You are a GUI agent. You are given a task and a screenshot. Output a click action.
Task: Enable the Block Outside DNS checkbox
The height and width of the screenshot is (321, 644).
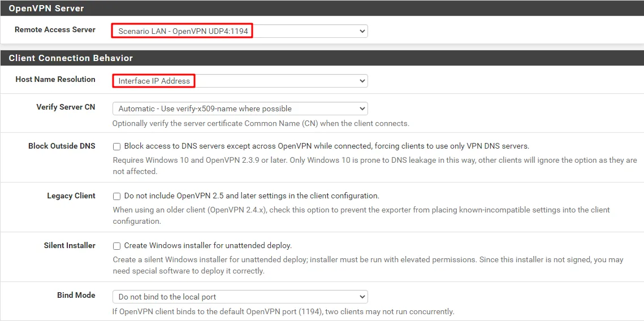116,146
